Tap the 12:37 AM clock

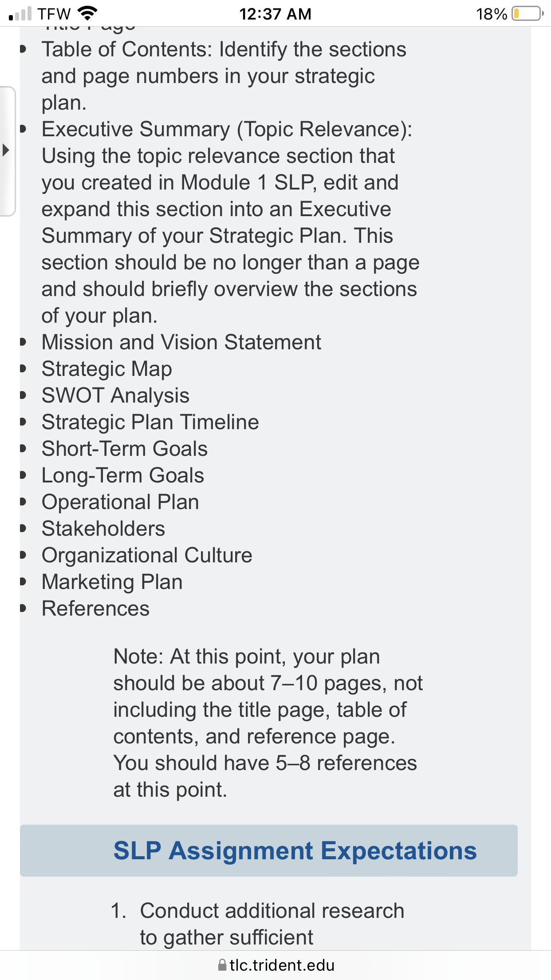[275, 14]
